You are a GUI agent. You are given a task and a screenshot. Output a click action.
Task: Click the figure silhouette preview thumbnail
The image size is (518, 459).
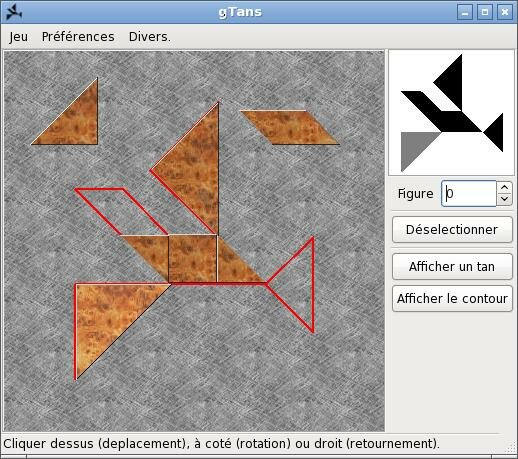point(451,113)
